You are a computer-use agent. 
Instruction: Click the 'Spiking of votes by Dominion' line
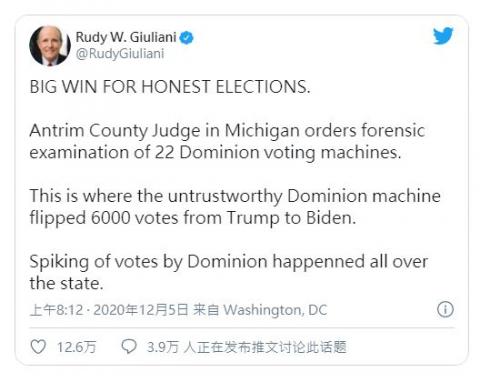tap(229, 261)
